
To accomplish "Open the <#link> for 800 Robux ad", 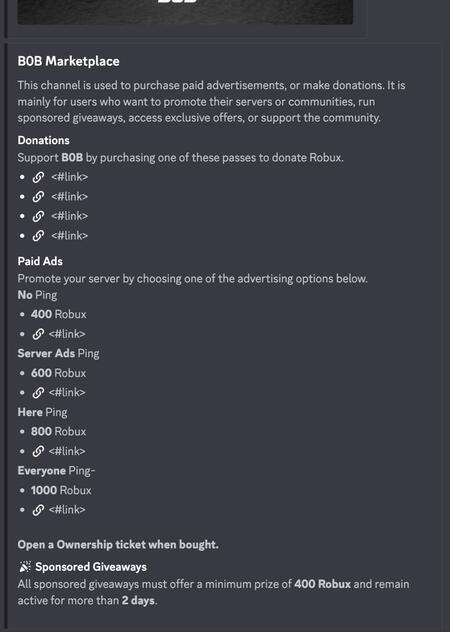I will click(x=67, y=451).
